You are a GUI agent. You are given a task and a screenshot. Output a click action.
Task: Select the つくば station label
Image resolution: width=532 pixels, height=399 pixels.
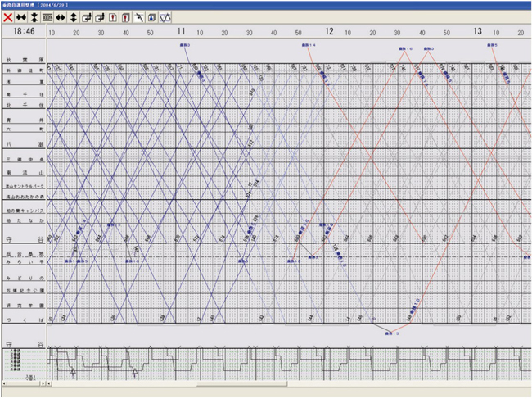coord(25,320)
